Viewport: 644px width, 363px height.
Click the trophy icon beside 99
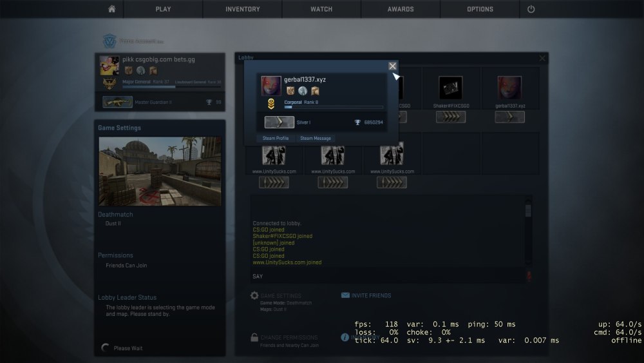coord(209,102)
